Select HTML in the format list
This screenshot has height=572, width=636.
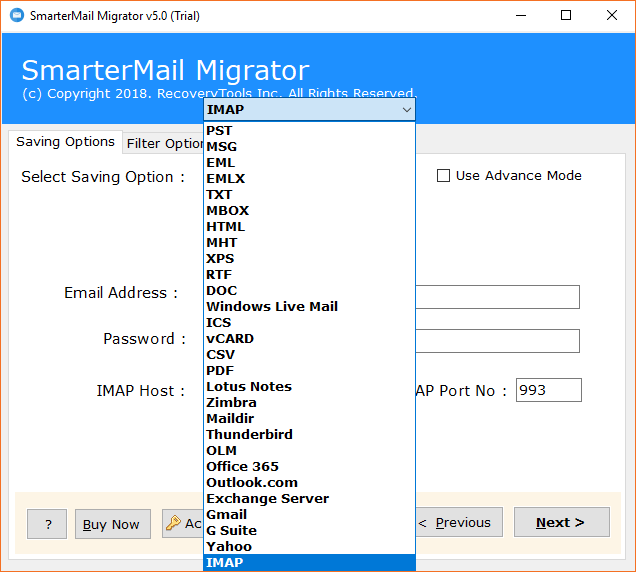coord(309,226)
